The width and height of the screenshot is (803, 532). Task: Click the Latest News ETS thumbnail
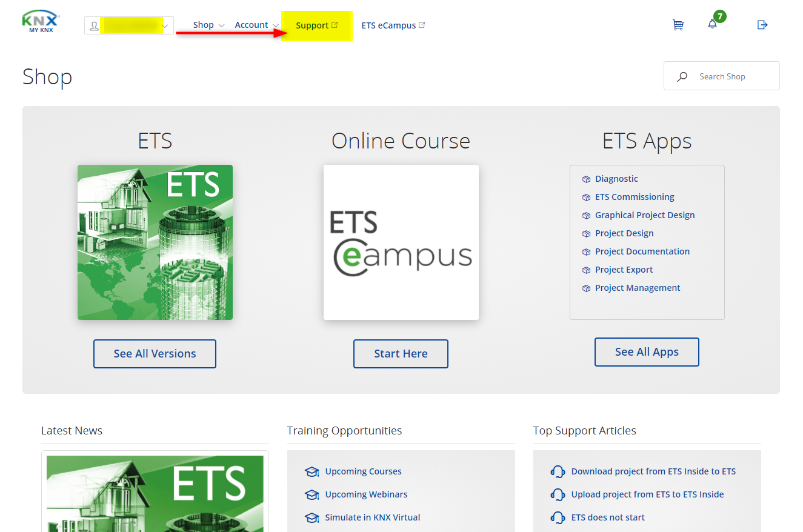click(x=155, y=494)
